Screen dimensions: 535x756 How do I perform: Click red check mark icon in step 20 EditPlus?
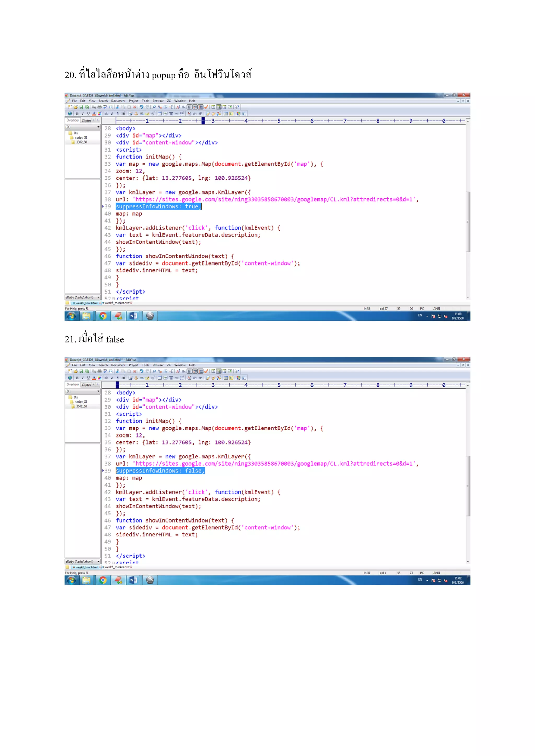pos(206,107)
